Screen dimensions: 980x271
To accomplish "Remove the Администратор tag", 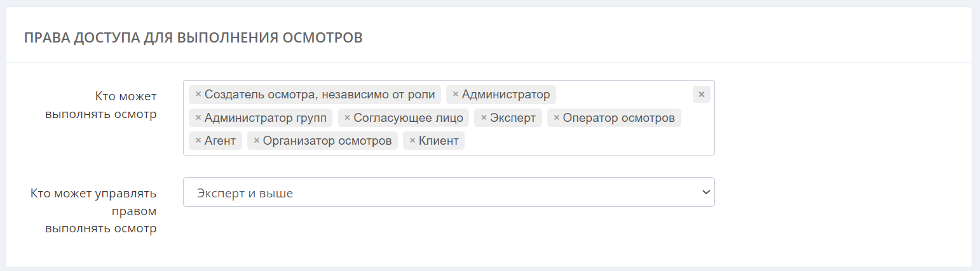I will pos(455,95).
